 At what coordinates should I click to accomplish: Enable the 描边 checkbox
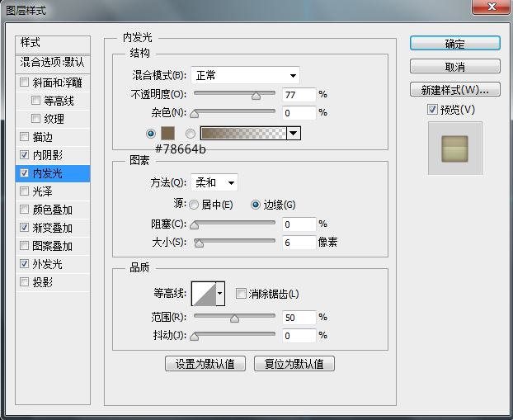[x=24, y=136]
